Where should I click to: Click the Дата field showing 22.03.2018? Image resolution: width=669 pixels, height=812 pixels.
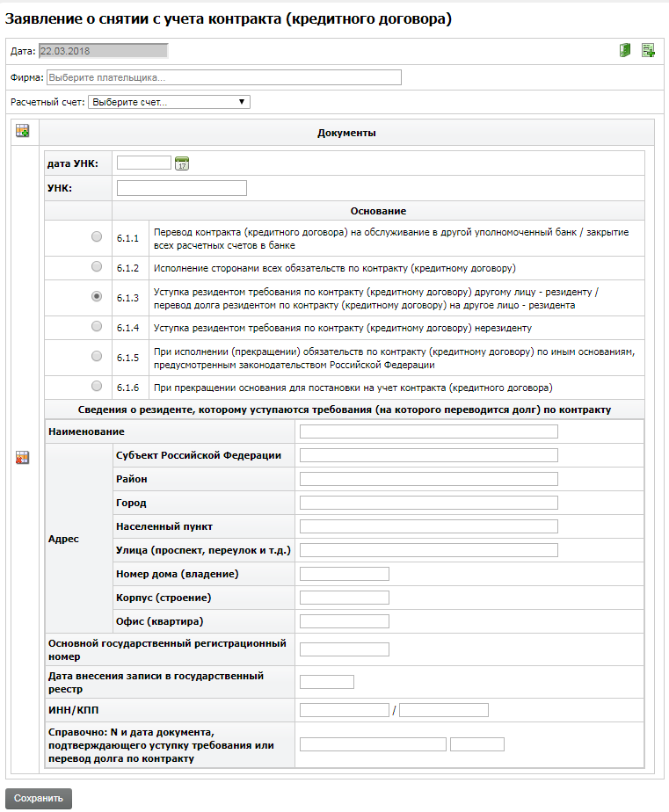click(x=102, y=51)
